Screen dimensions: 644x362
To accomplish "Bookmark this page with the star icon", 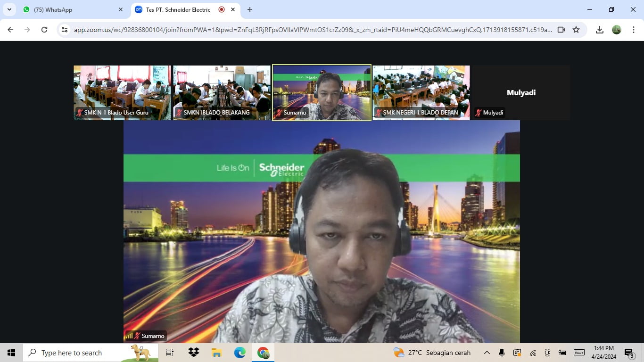I will click(576, 30).
